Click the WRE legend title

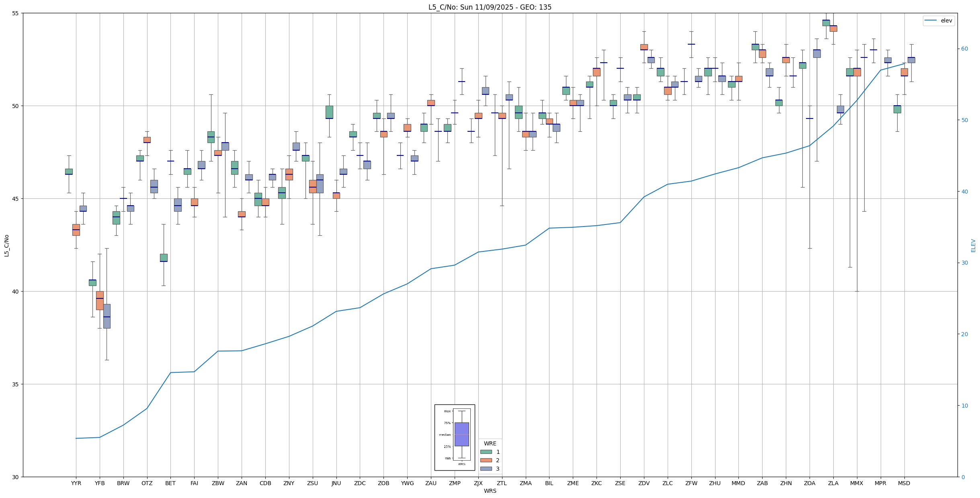coord(490,443)
